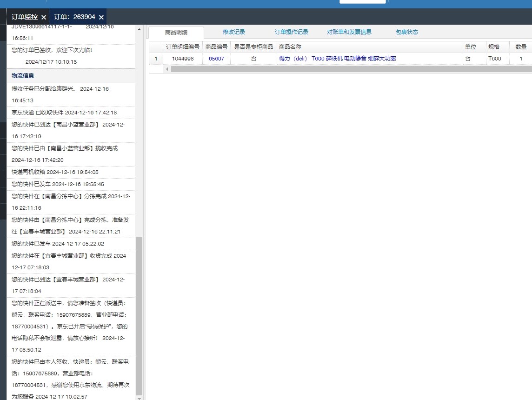The width and height of the screenshot is (532, 400).
Task: Click the 规格 column header
Action: tap(498, 47)
